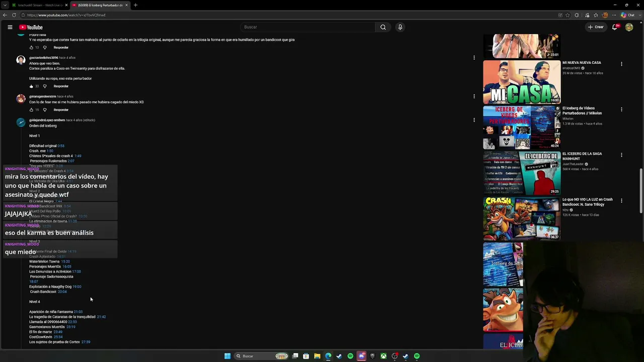Open more options for Iceberg de Videos Perturbadores
Image resolution: width=644 pixels, height=362 pixels.
[621, 109]
